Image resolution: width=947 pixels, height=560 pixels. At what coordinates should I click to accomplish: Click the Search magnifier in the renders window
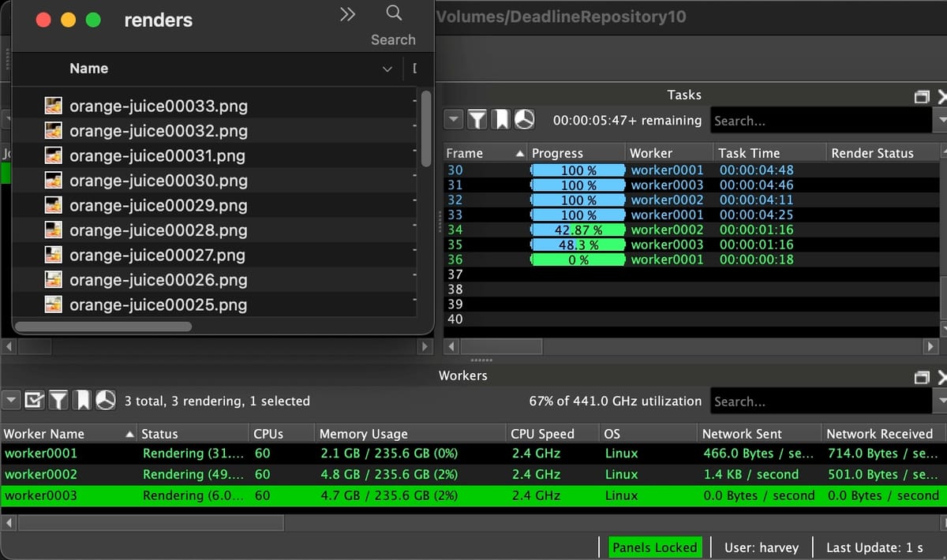(393, 13)
